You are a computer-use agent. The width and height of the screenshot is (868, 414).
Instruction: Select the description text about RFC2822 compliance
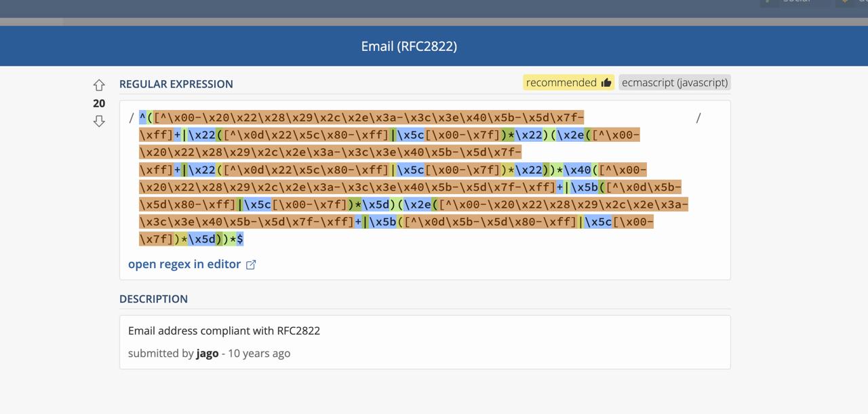coord(224,331)
